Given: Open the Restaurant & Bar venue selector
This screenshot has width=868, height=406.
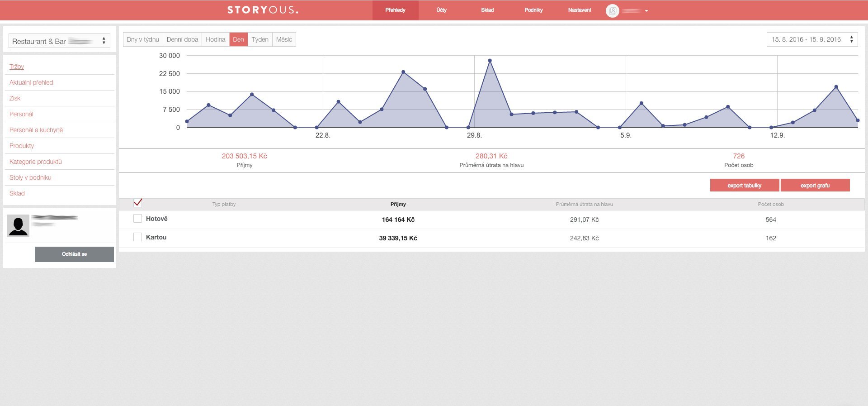Looking at the screenshot, I should click(59, 41).
